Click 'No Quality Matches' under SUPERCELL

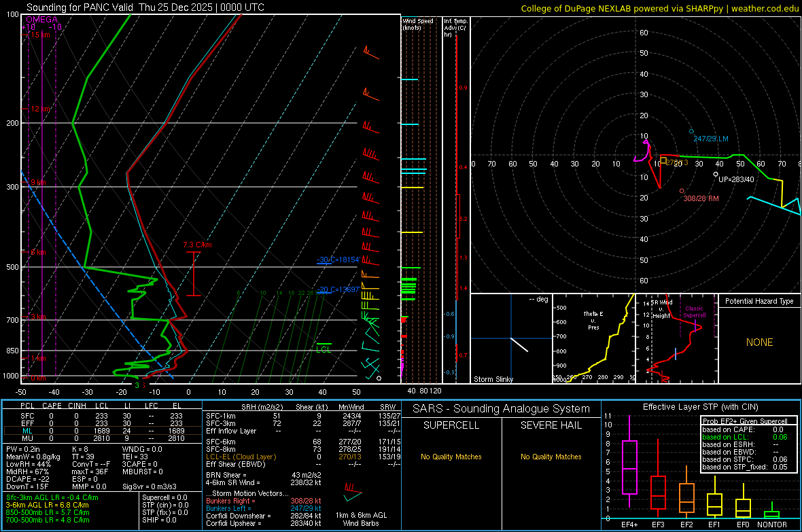pyautogui.click(x=451, y=457)
